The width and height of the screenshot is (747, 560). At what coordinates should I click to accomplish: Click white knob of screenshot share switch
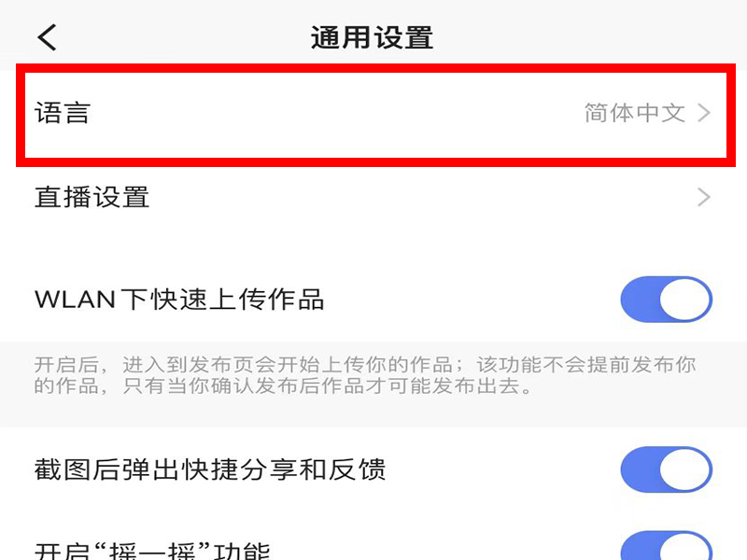[x=685, y=469]
